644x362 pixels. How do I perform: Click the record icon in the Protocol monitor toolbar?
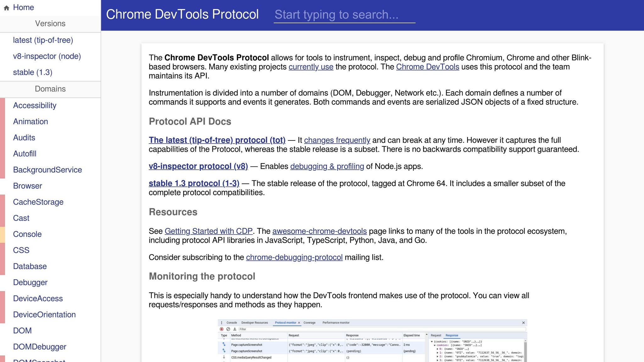[x=221, y=329]
